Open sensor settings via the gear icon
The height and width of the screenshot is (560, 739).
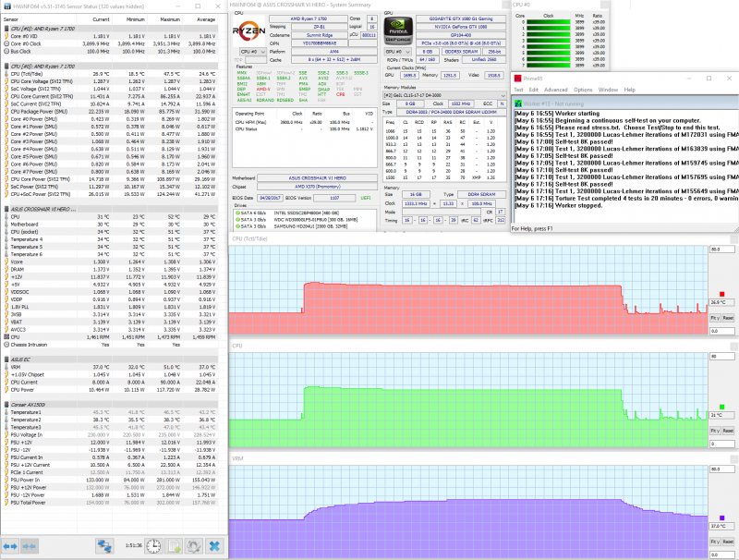pos(193,546)
